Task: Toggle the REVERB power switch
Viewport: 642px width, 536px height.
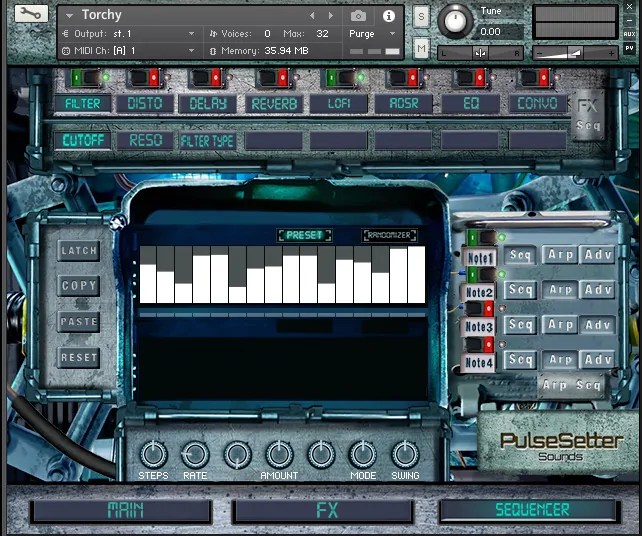Action: click(273, 78)
